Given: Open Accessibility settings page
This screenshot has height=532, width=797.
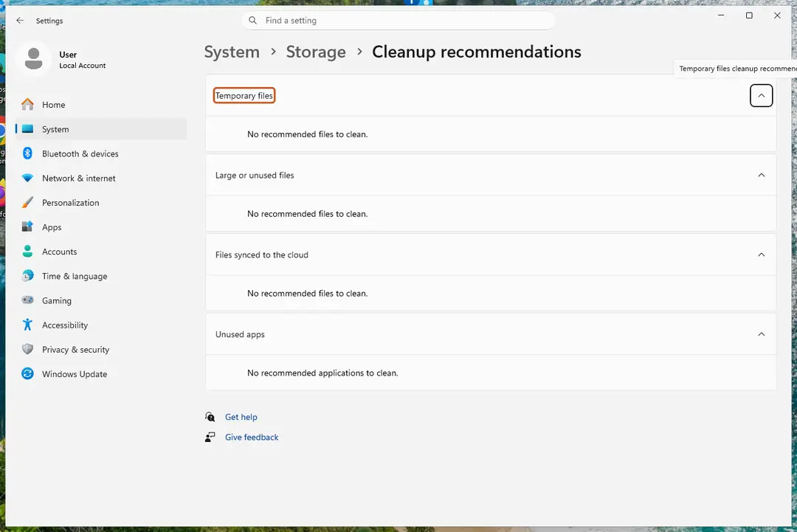Looking at the screenshot, I should [101, 325].
